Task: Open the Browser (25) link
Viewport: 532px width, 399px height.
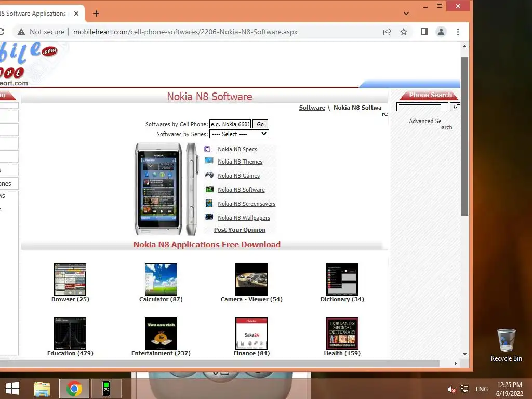Action: [x=70, y=299]
